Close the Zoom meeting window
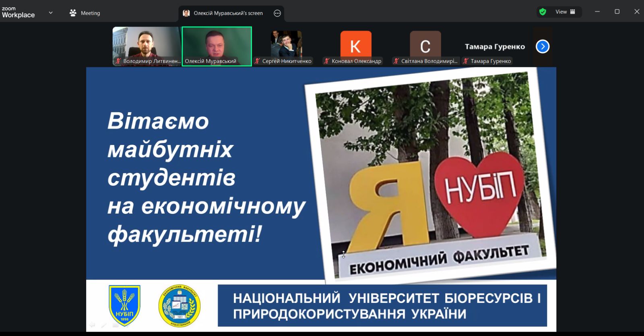 click(636, 12)
